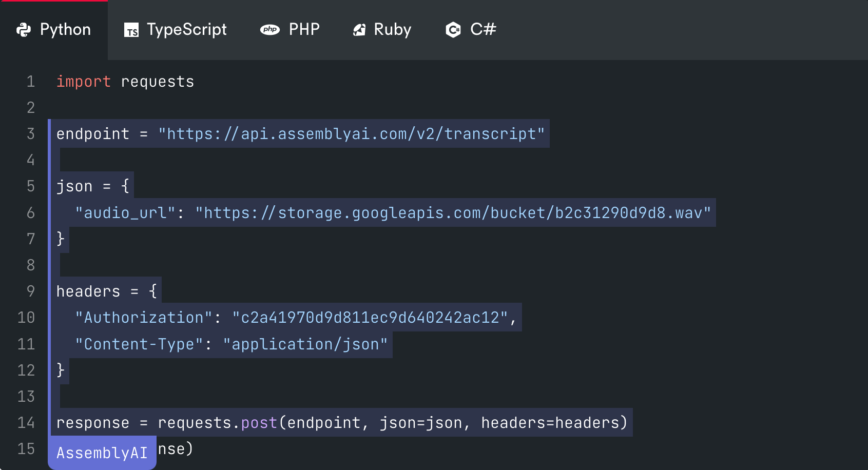Click 'json=json' argument on line 14
Screen dimensions: 868x470
421,423
